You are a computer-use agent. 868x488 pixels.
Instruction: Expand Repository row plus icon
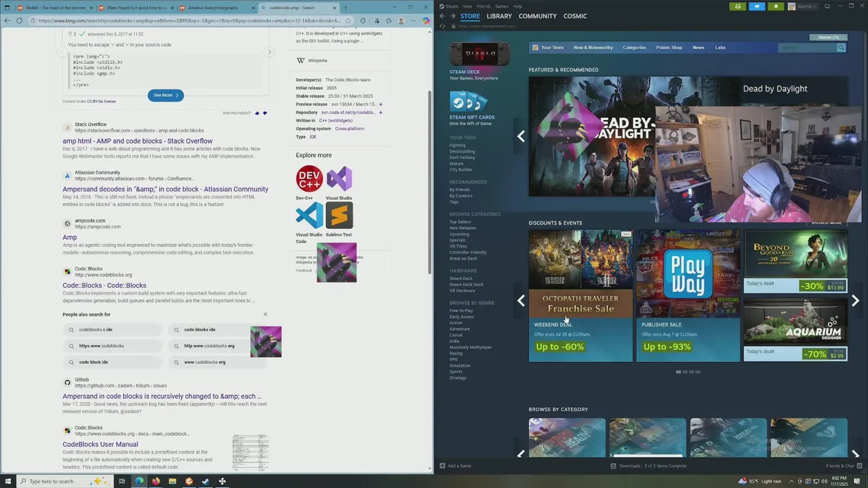(380, 113)
